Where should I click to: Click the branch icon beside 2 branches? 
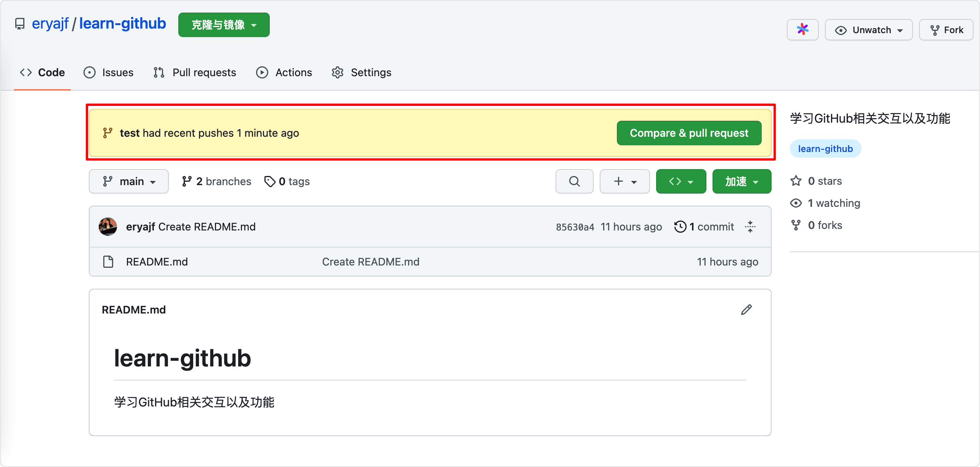click(x=186, y=181)
